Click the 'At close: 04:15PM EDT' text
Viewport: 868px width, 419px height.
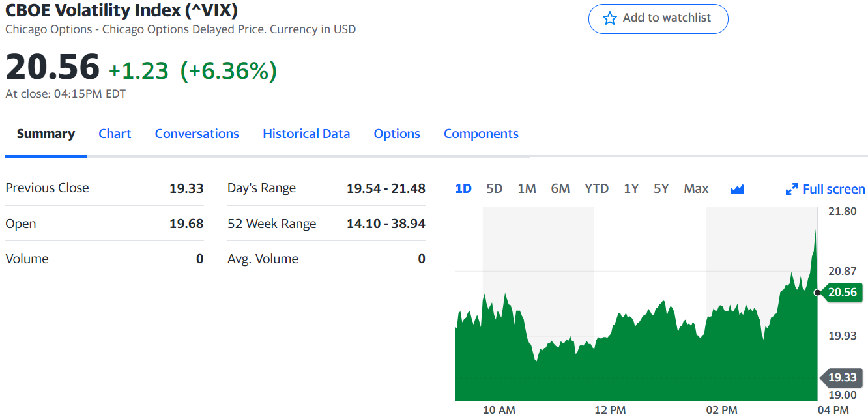tap(66, 94)
